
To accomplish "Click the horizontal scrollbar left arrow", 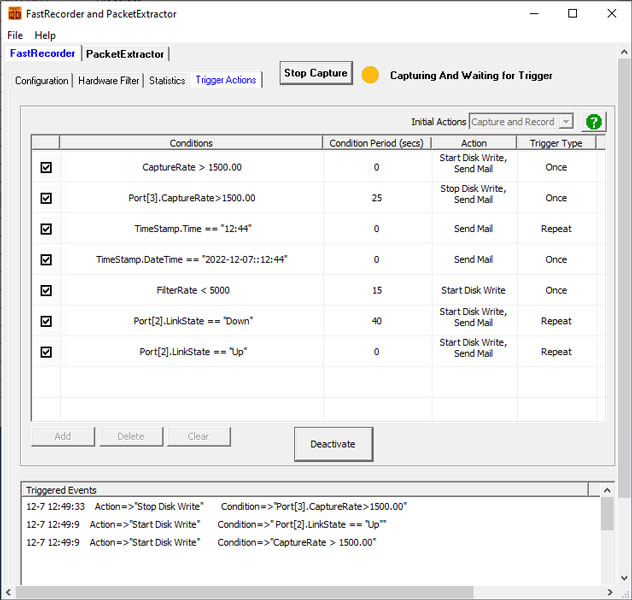I will coord(8,592).
